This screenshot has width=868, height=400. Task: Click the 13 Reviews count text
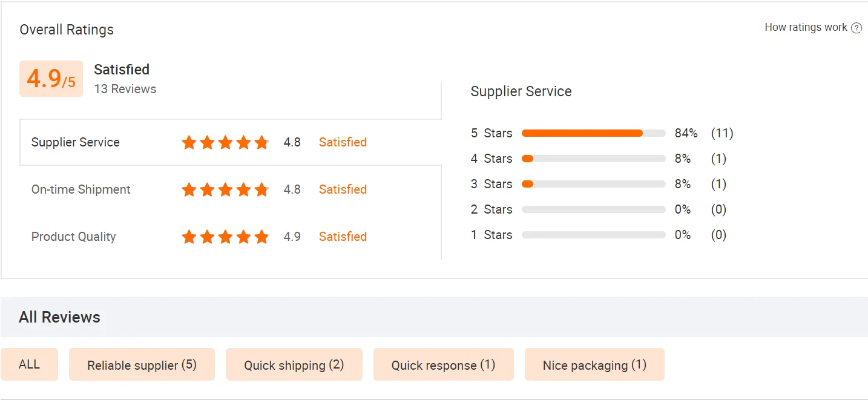[125, 89]
